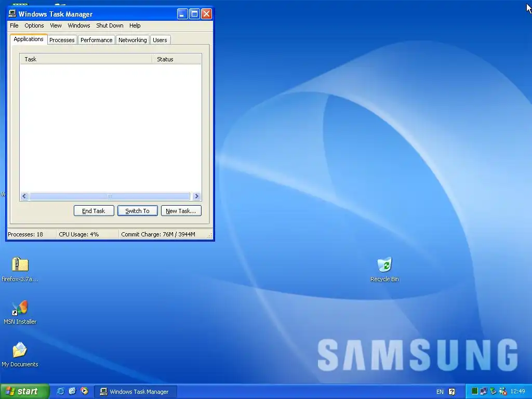Click the language bar help icon
This screenshot has width=532, height=399.
coord(451,392)
